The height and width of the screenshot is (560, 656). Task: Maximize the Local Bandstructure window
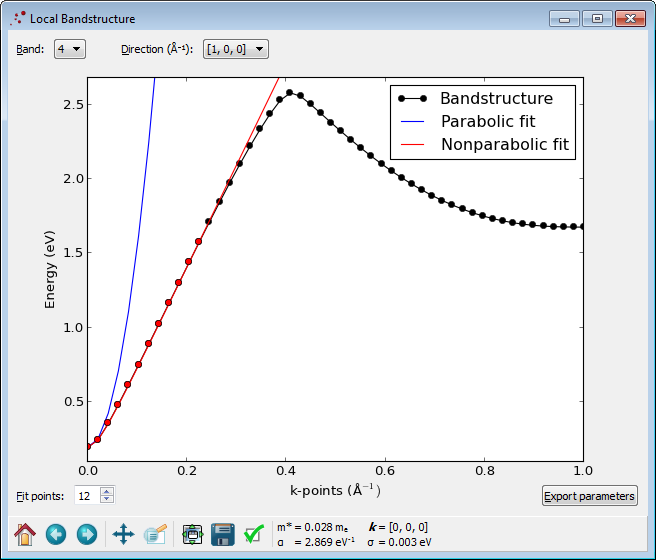(x=597, y=19)
